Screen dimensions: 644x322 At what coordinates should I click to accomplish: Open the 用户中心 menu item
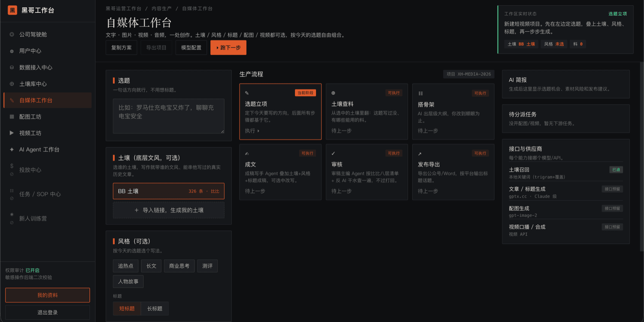pos(47,51)
